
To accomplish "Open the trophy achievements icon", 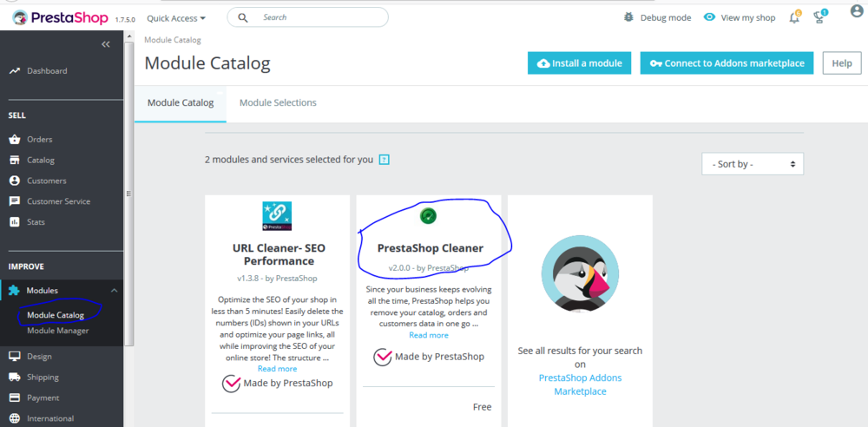I will 819,17.
